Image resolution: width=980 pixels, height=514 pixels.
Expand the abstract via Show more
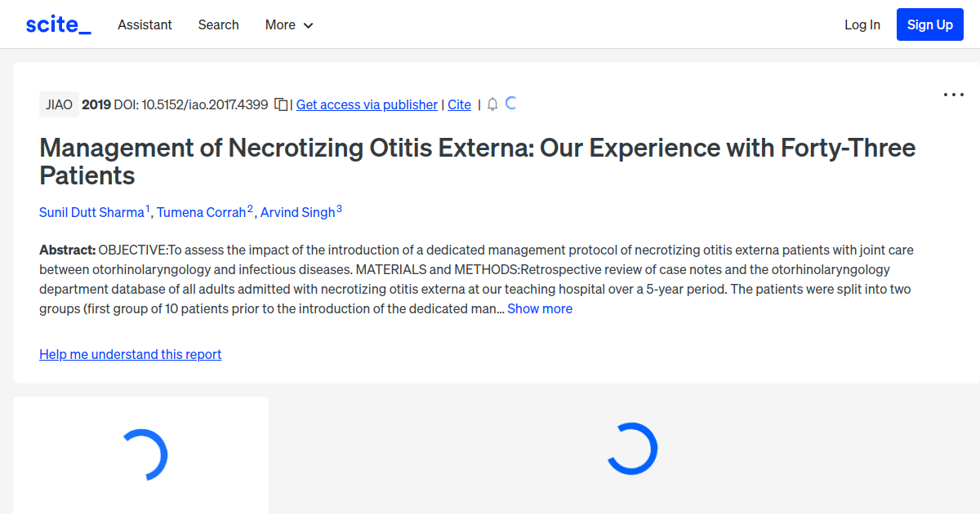(x=539, y=308)
